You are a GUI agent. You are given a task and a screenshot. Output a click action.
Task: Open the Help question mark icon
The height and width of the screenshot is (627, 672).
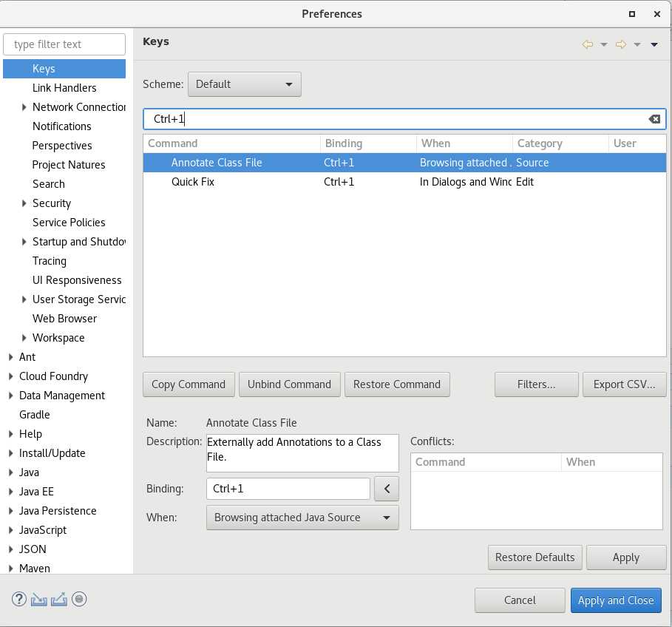[19, 599]
